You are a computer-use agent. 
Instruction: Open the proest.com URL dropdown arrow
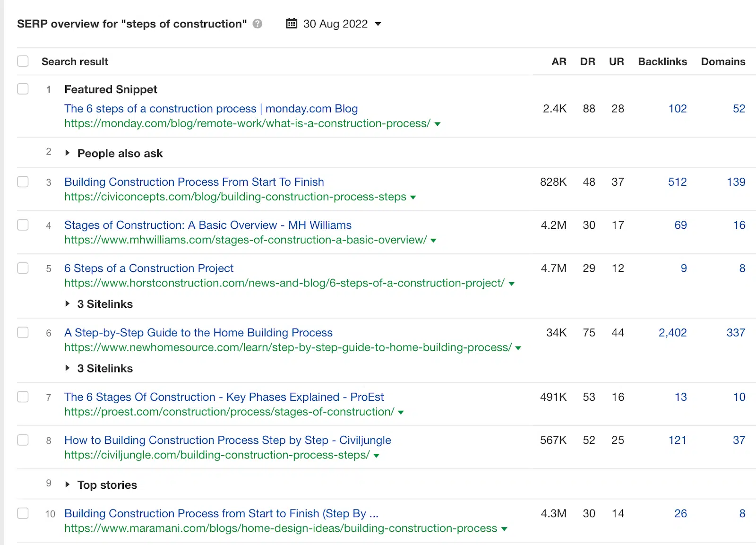pos(401,413)
